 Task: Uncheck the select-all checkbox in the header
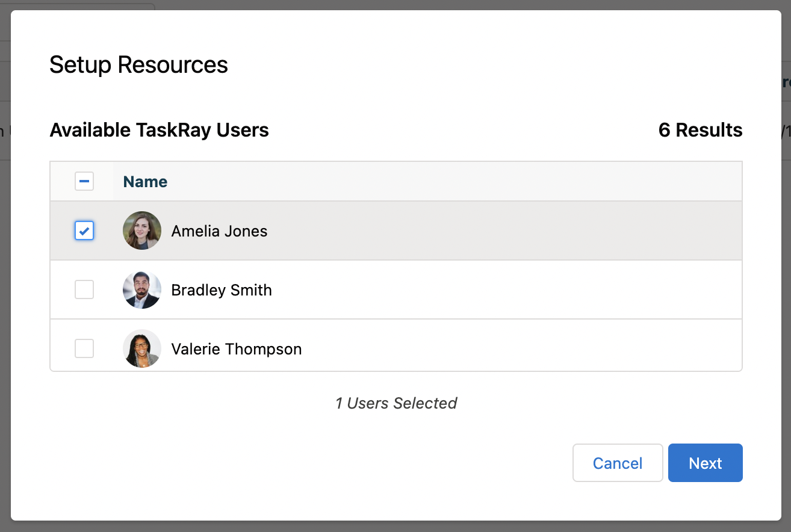84,181
